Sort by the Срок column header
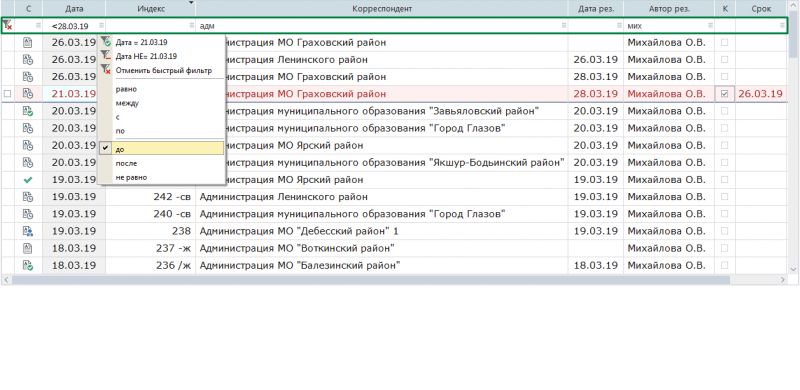 [761, 9]
